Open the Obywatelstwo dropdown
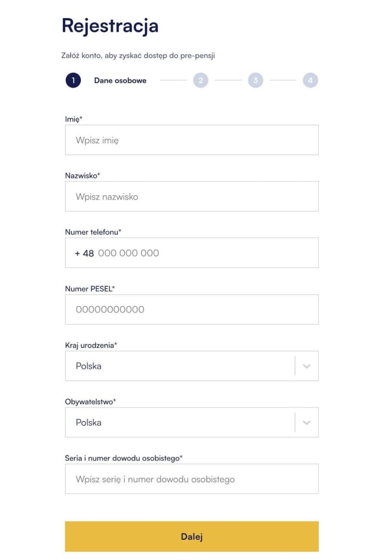The width and height of the screenshot is (392, 560). coord(180,422)
